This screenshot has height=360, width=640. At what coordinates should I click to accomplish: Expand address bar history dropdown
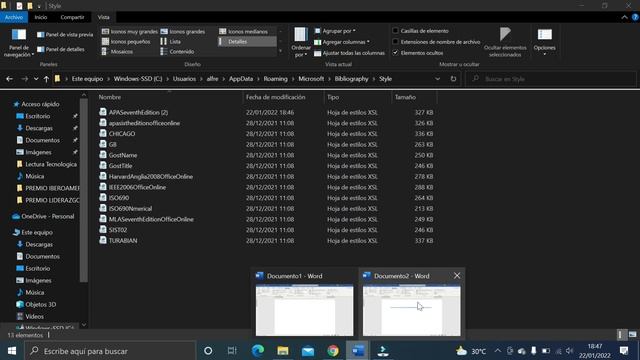click(x=438, y=79)
